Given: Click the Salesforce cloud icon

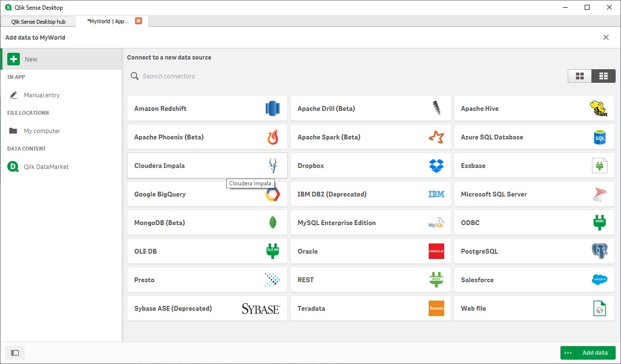Looking at the screenshot, I should [x=600, y=280].
